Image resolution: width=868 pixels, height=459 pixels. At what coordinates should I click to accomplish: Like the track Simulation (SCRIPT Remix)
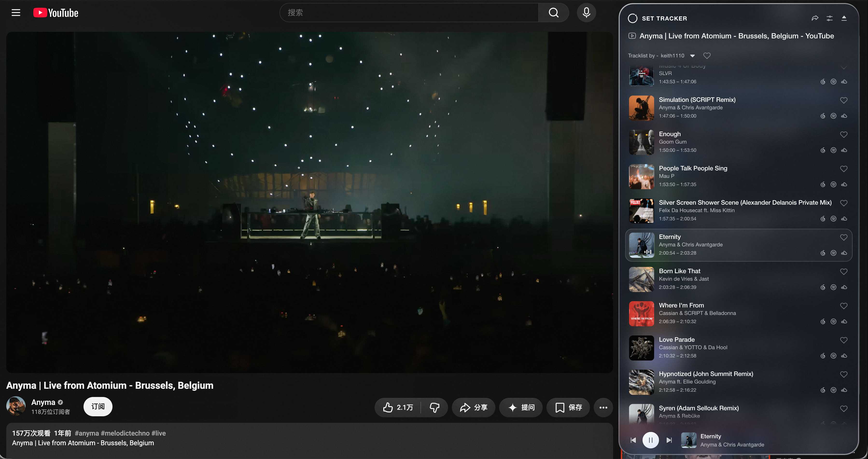(843, 100)
